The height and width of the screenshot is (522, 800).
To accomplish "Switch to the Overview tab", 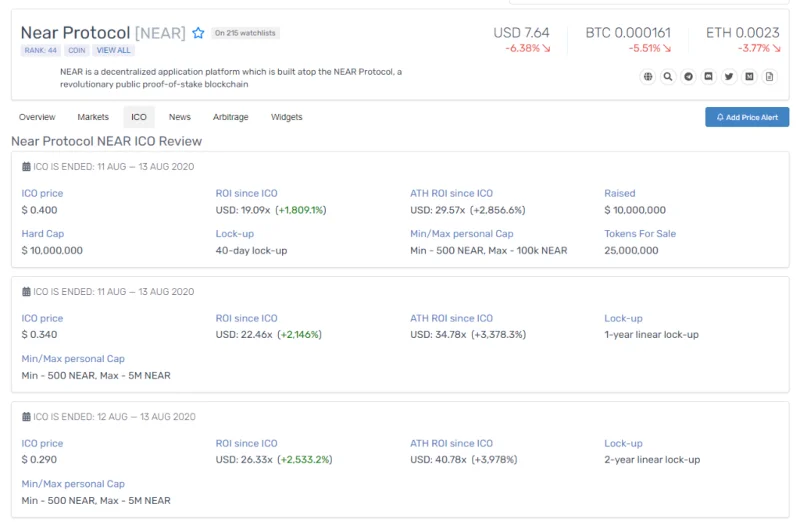I will [x=37, y=117].
